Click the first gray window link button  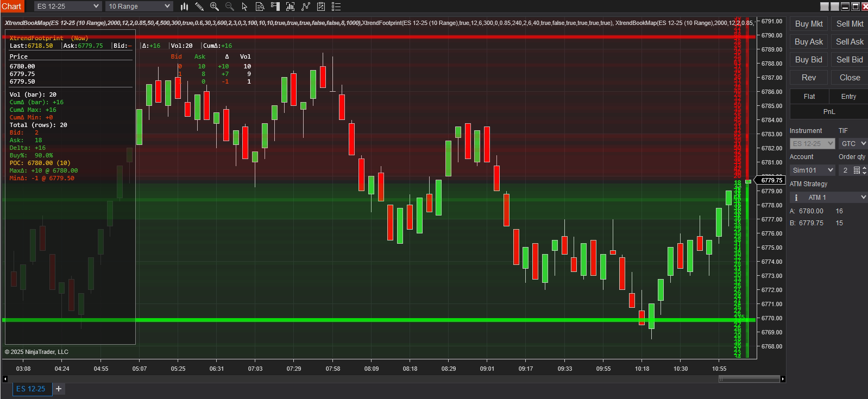(825, 7)
